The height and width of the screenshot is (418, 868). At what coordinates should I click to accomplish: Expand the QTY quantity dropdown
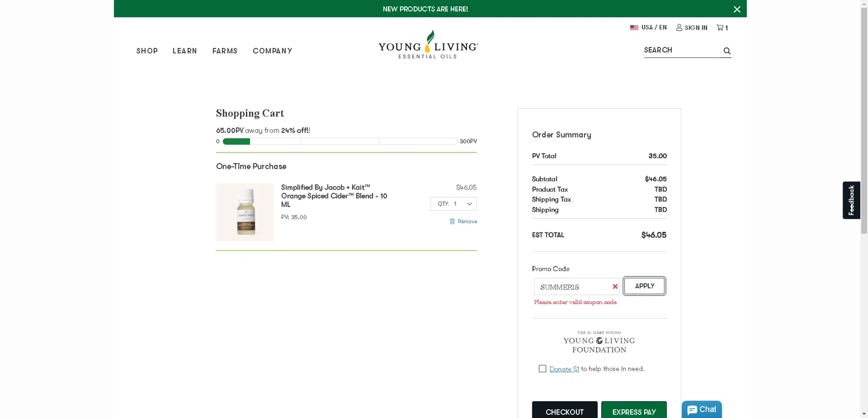click(x=454, y=204)
